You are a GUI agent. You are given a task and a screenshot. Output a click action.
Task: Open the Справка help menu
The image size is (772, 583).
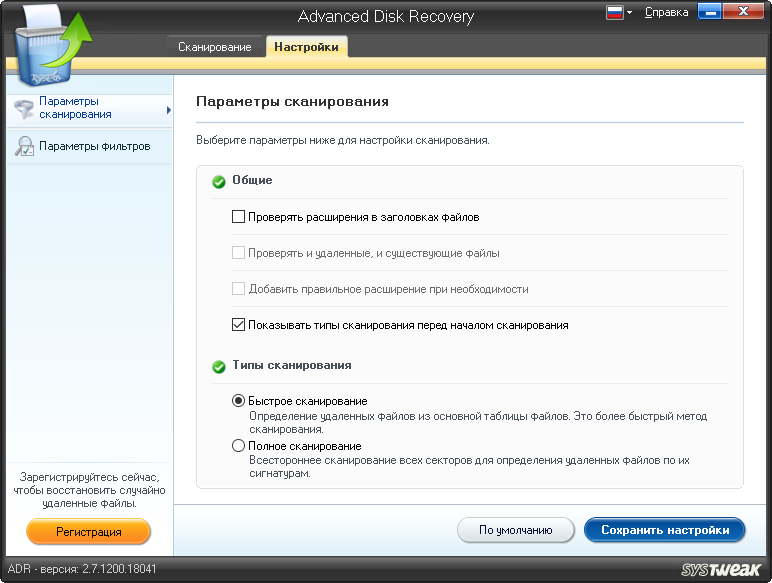click(x=666, y=13)
